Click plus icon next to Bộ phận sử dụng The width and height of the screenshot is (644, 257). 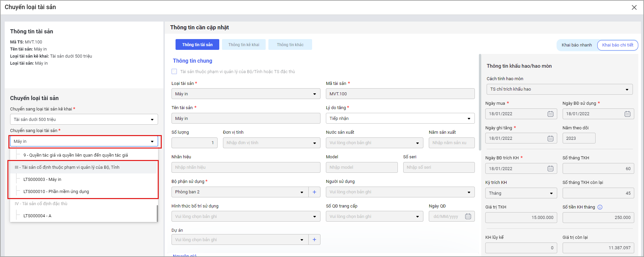tap(314, 192)
